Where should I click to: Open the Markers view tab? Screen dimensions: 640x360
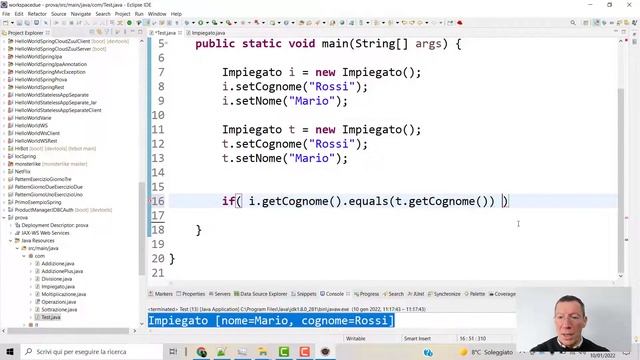161,294
